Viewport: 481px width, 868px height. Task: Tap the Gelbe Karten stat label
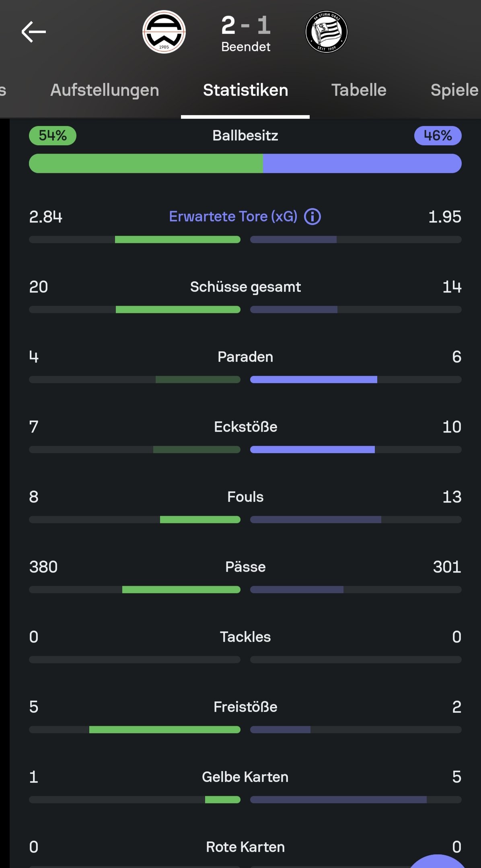245,777
